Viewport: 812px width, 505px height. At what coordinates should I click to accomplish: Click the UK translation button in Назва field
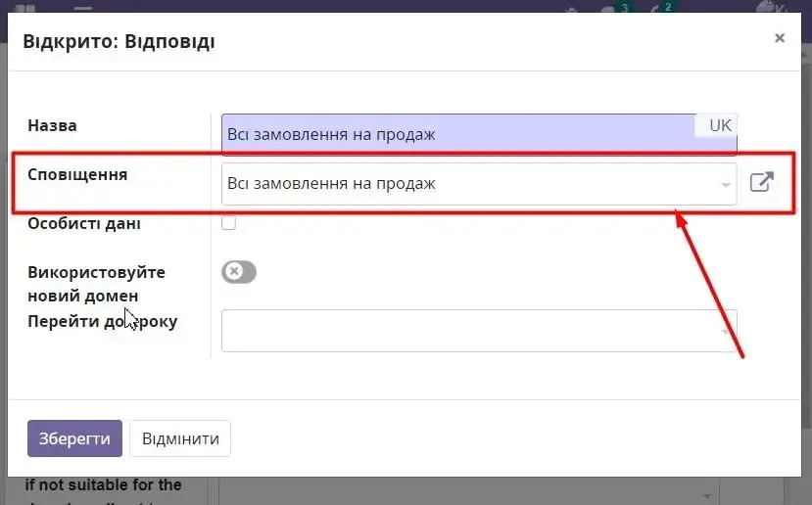coord(719,125)
